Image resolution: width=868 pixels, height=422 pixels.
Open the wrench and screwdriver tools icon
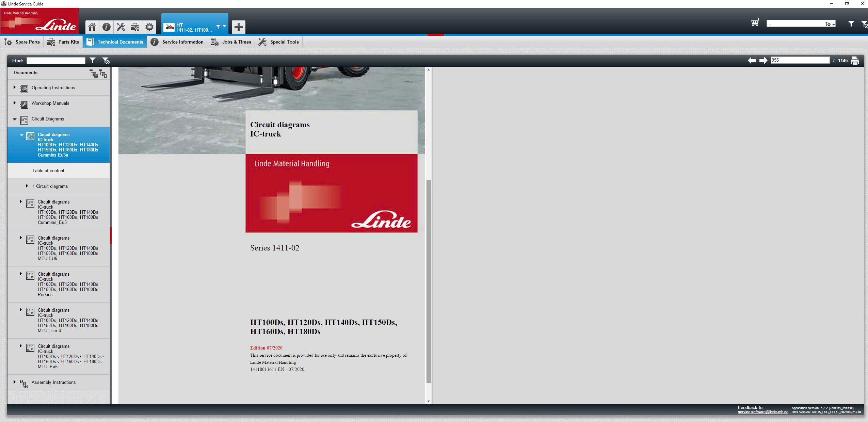tap(120, 27)
